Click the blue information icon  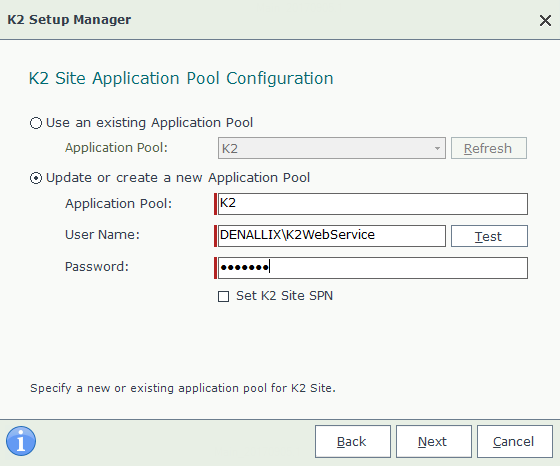pyautogui.click(x=21, y=441)
